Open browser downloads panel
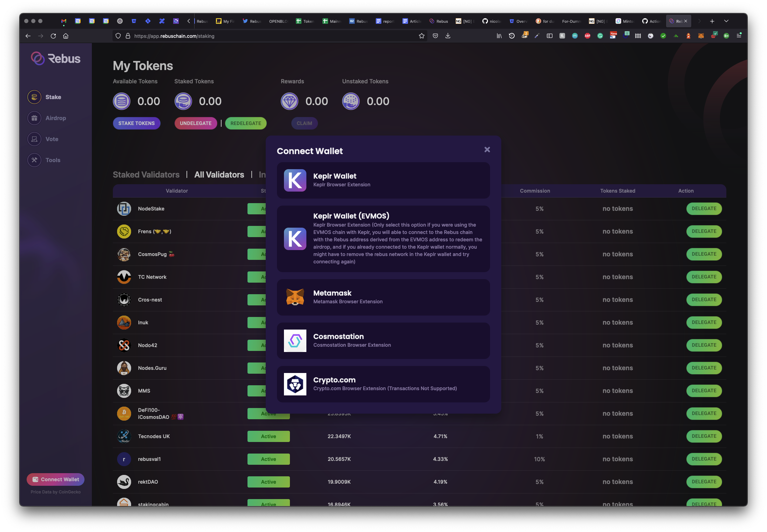 coord(448,36)
